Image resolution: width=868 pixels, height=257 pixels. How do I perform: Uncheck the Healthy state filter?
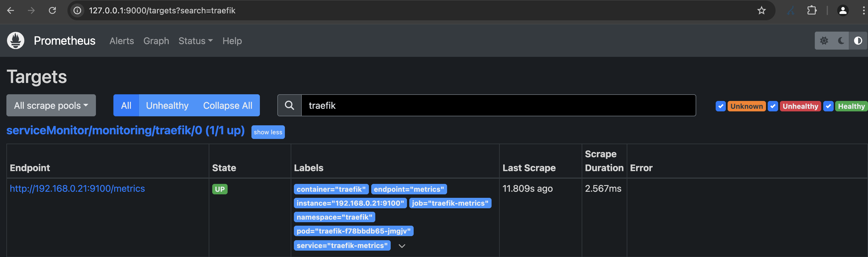828,106
